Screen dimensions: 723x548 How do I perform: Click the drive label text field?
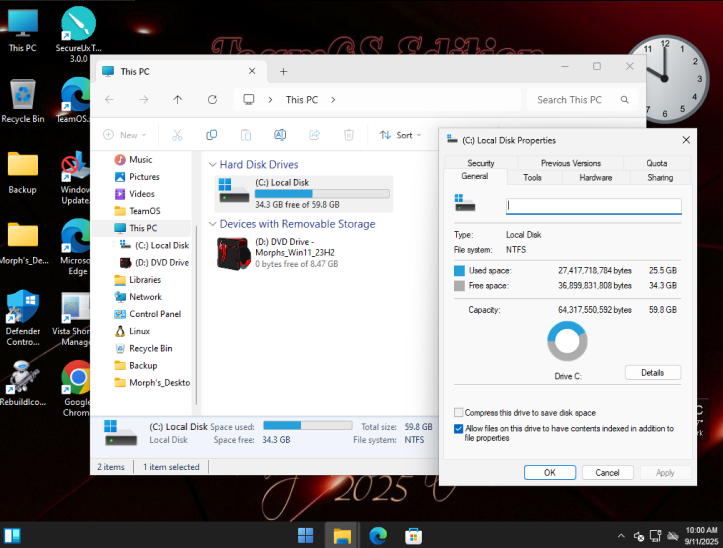[593, 206]
